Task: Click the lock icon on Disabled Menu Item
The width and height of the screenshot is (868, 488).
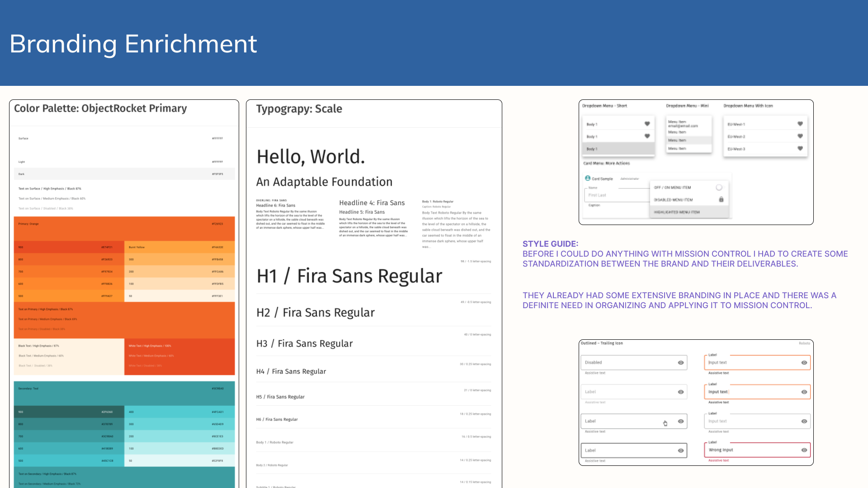Action: pos(721,199)
